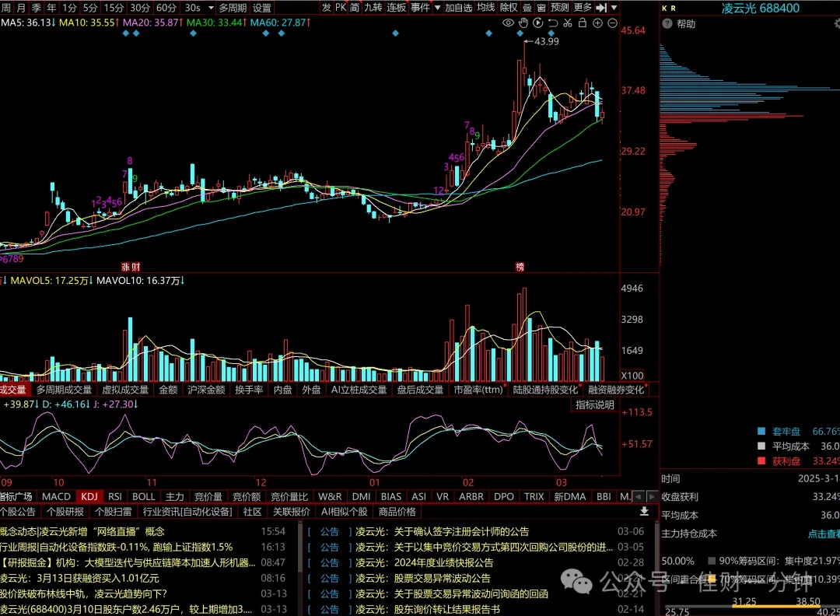Click the red 财 marker below the candlesticks

[x=135, y=267]
